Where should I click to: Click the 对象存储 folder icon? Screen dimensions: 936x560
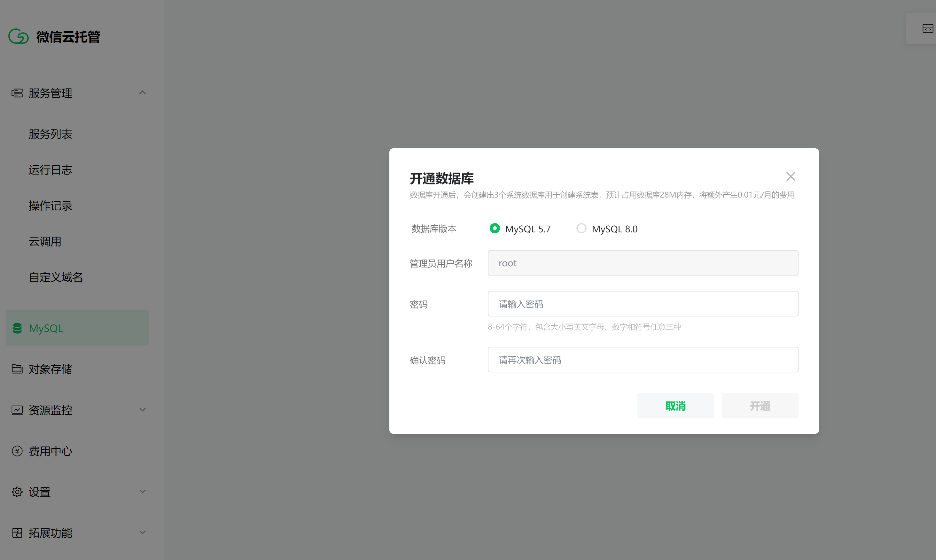[x=17, y=369]
